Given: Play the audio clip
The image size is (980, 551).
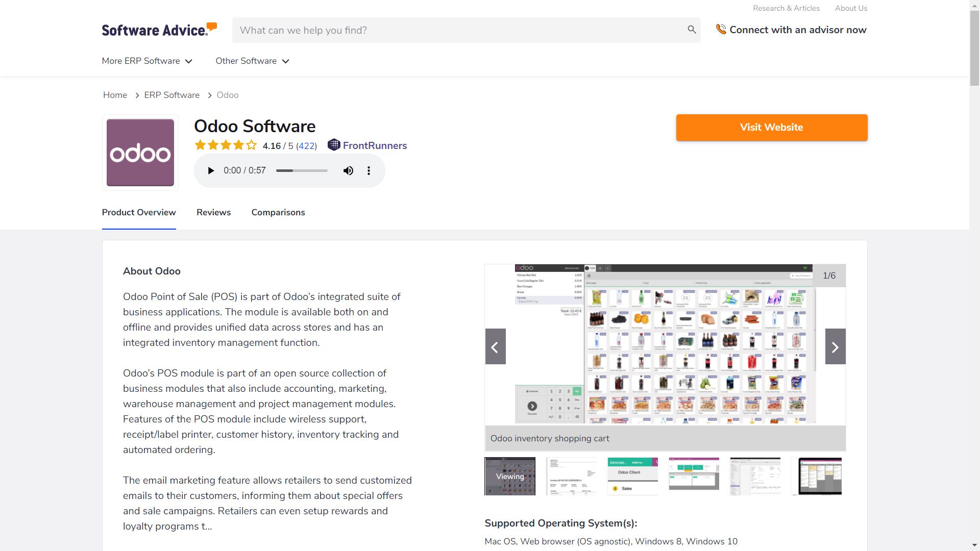Looking at the screenshot, I should click(x=211, y=170).
